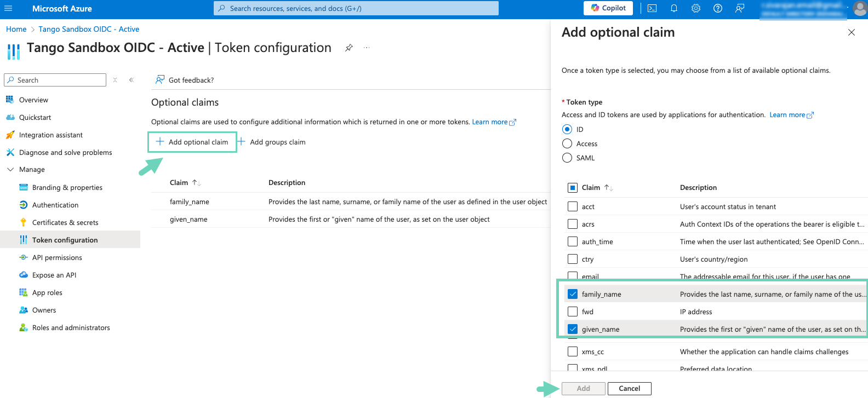Select the family_name row in main table

[x=351, y=201]
